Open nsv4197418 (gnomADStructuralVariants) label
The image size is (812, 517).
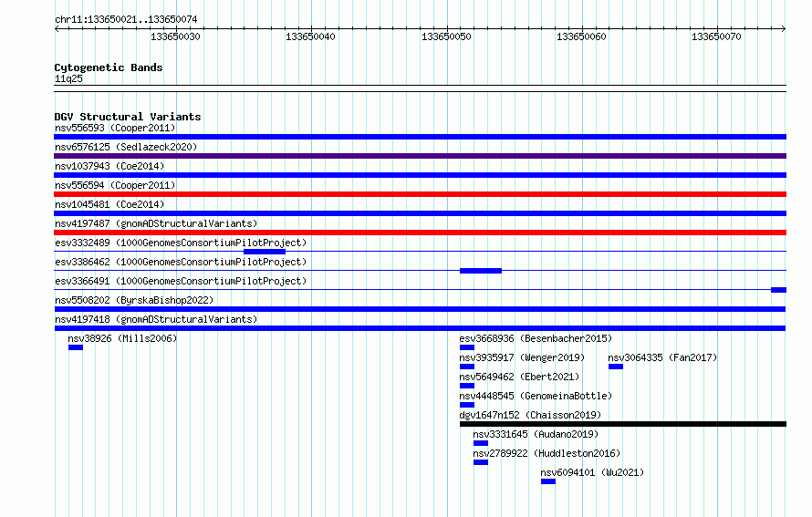point(156,319)
